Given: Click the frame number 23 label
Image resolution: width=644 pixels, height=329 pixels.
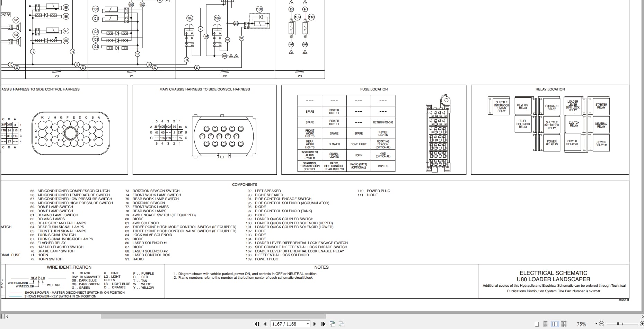Looking at the screenshot, I should click(x=300, y=76).
